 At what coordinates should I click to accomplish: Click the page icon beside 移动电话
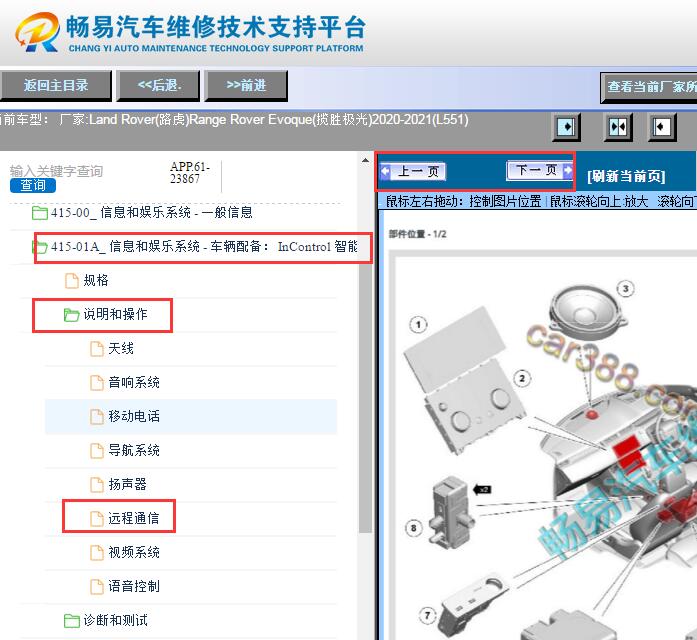pyautogui.click(x=97, y=417)
